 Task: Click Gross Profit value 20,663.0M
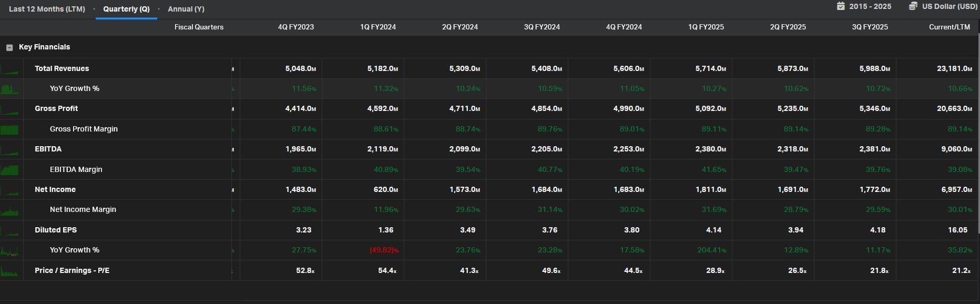point(954,108)
